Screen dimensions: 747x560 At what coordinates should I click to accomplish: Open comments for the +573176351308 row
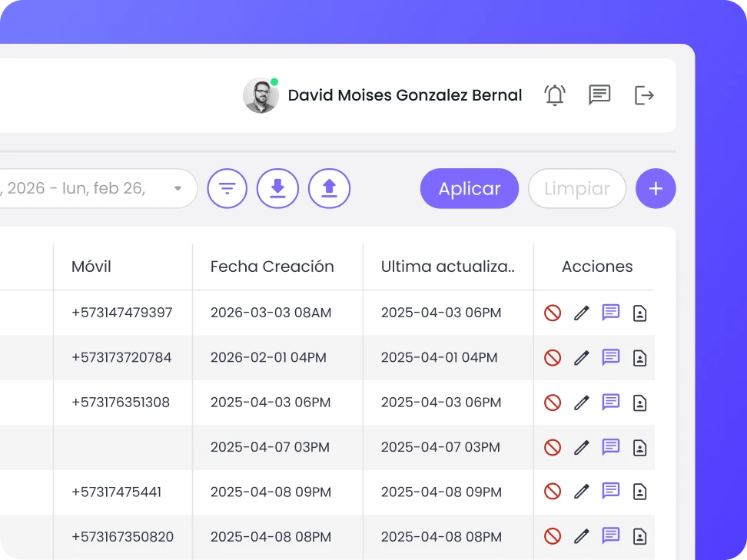(x=611, y=403)
